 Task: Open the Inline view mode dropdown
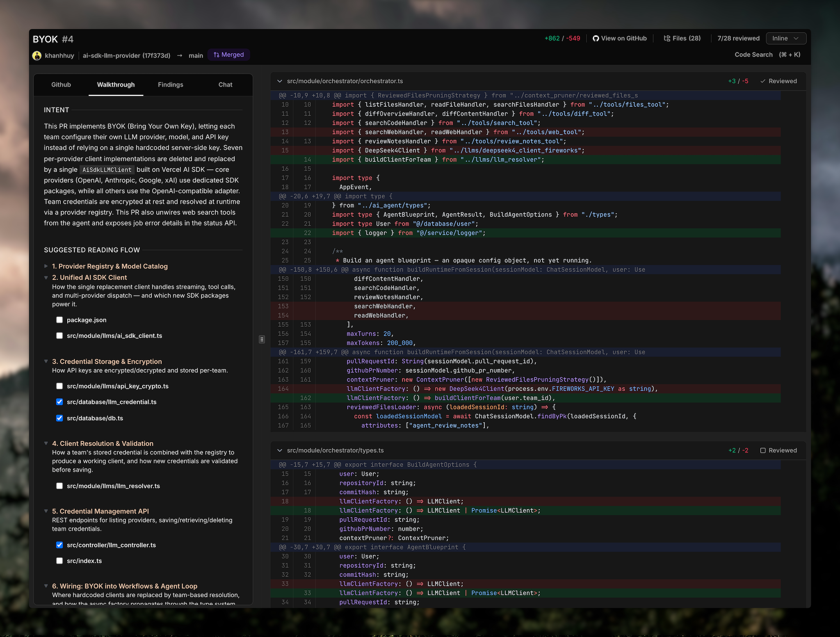(786, 39)
